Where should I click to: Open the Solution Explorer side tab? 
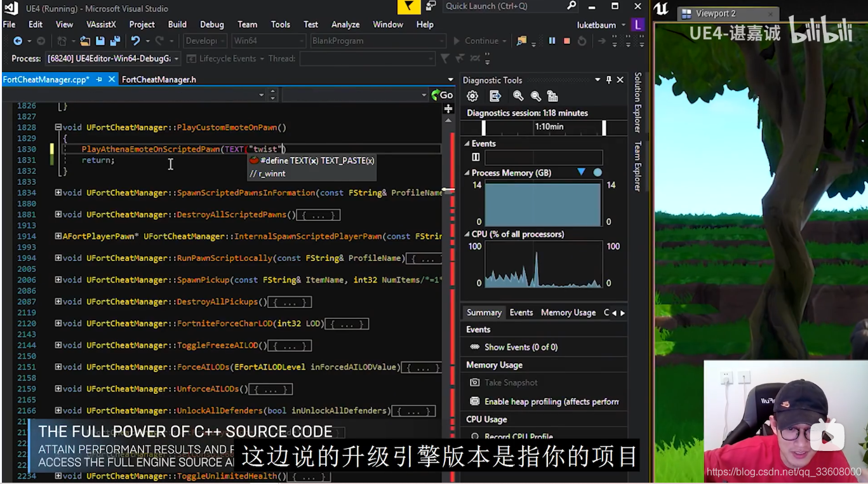[x=638, y=102]
